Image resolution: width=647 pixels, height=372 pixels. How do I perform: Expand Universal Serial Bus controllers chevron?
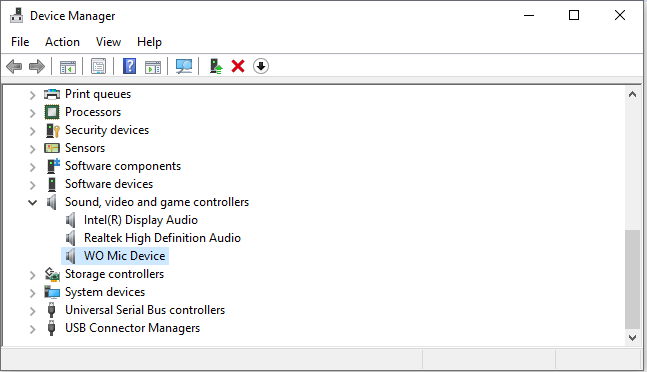point(33,311)
